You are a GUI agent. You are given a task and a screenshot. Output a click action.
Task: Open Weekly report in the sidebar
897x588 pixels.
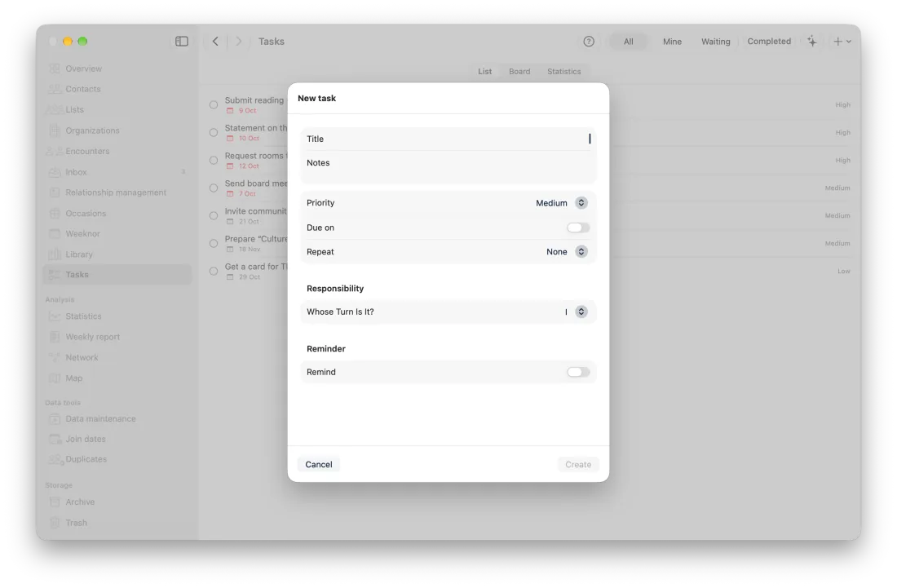click(93, 337)
